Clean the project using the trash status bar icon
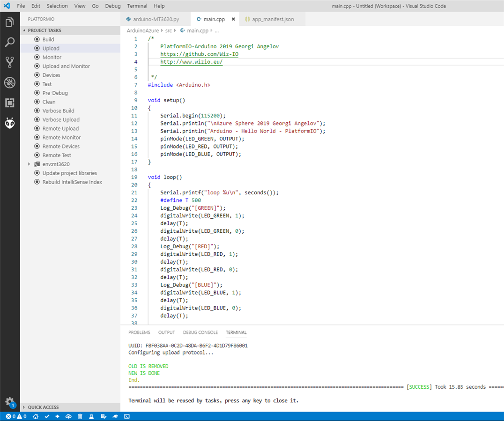Viewport: 504px width, 421px height. pyautogui.click(x=80, y=416)
